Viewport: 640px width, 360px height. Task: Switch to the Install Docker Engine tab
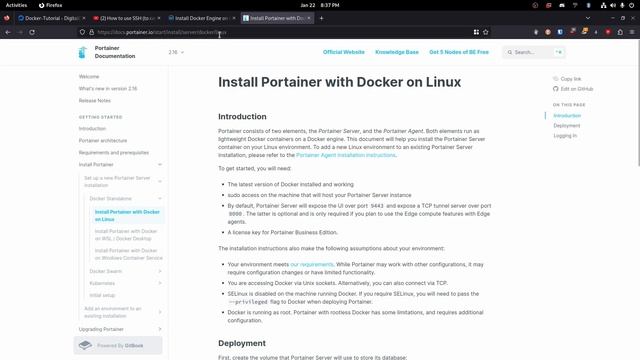pyautogui.click(x=202, y=18)
